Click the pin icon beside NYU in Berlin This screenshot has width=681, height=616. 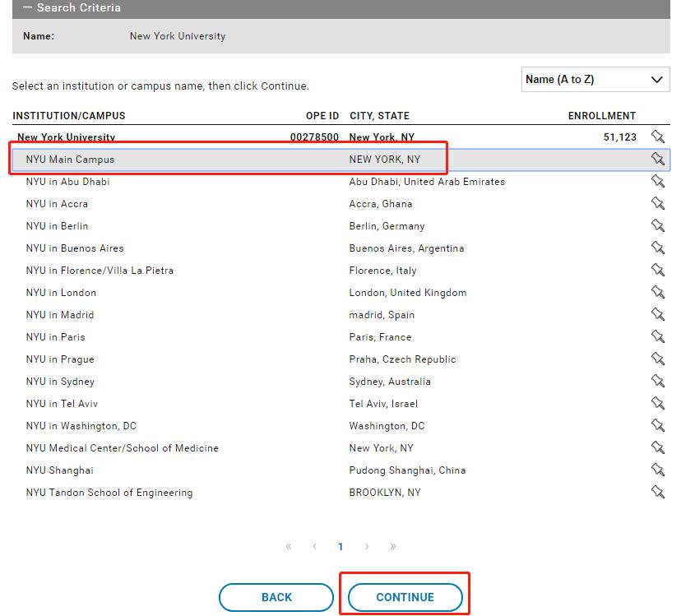click(657, 225)
